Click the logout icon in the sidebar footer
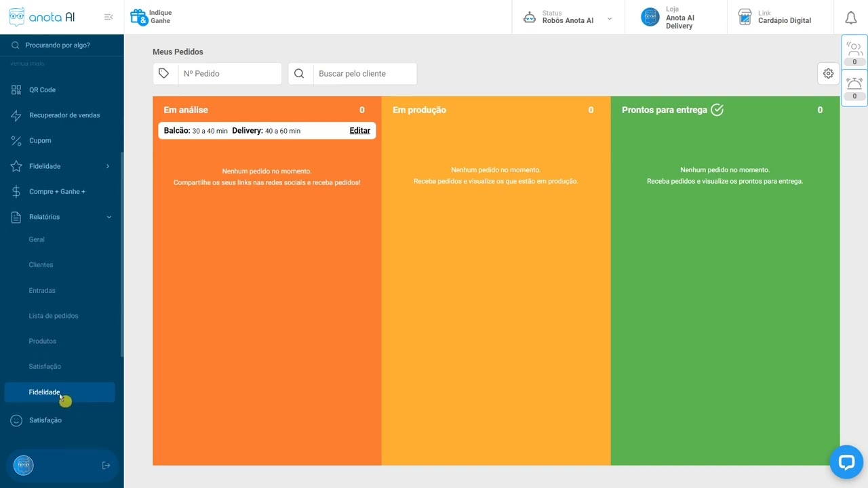This screenshot has width=868, height=488. pos(106,465)
